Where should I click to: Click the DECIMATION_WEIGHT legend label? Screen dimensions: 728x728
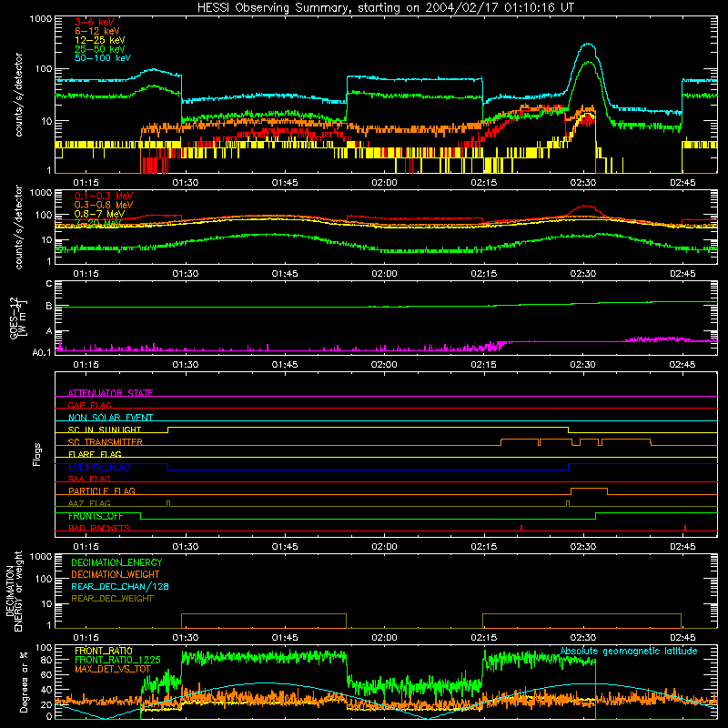coord(116,574)
